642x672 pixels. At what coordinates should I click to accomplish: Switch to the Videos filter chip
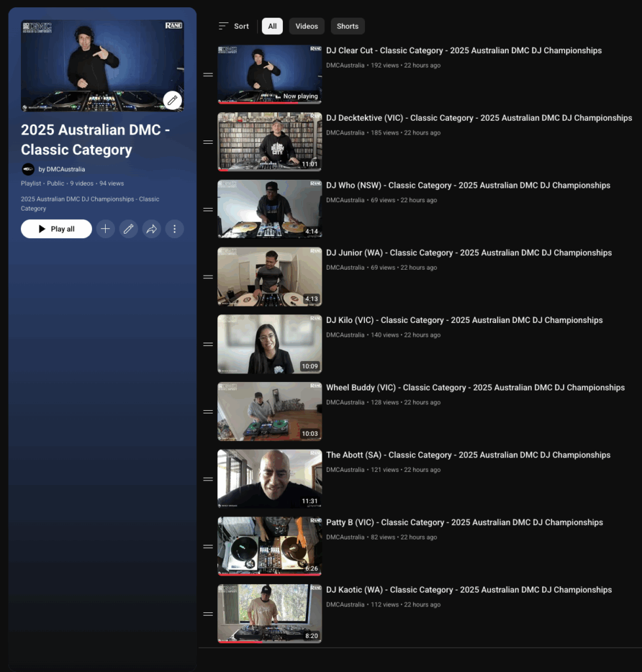(x=307, y=26)
